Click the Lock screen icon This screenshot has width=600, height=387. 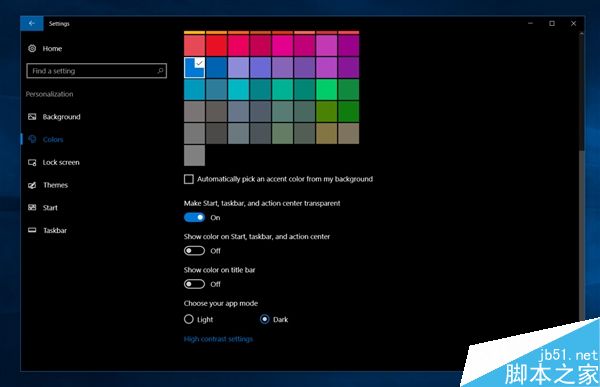[x=32, y=162]
